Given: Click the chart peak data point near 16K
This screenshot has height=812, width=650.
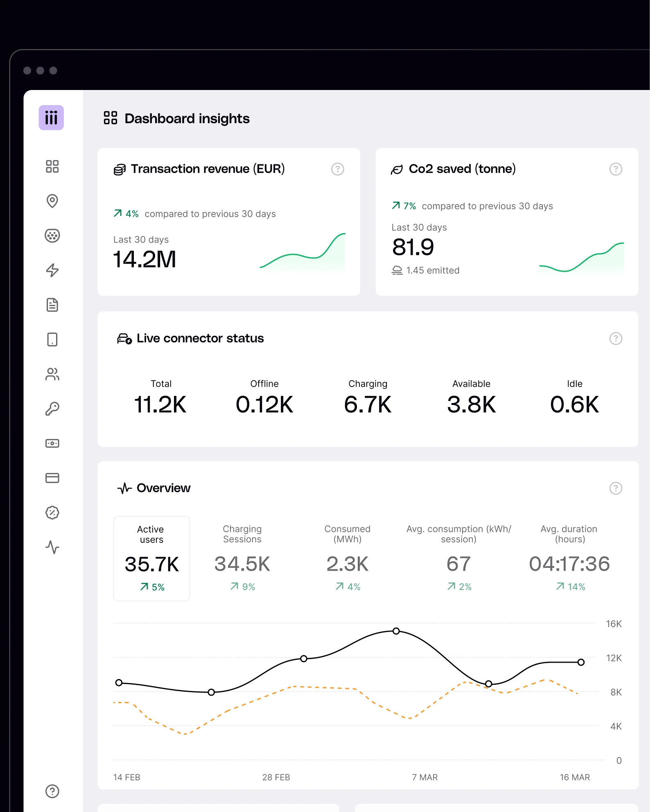Looking at the screenshot, I should click(396, 631).
